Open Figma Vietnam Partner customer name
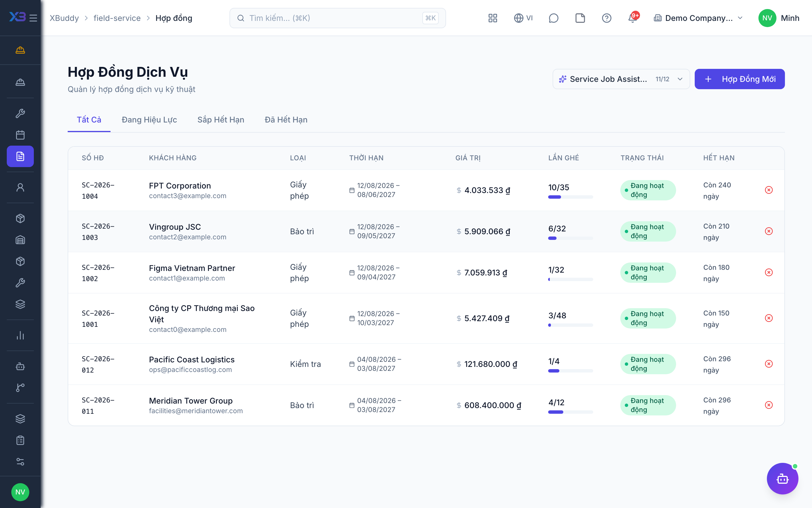Image resolution: width=812 pixels, height=508 pixels. pyautogui.click(x=192, y=268)
